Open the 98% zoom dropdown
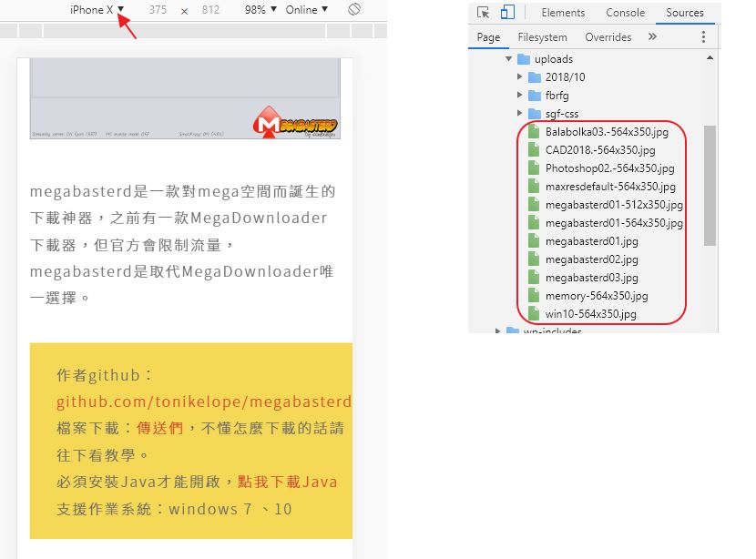756x559 pixels. pos(265,10)
